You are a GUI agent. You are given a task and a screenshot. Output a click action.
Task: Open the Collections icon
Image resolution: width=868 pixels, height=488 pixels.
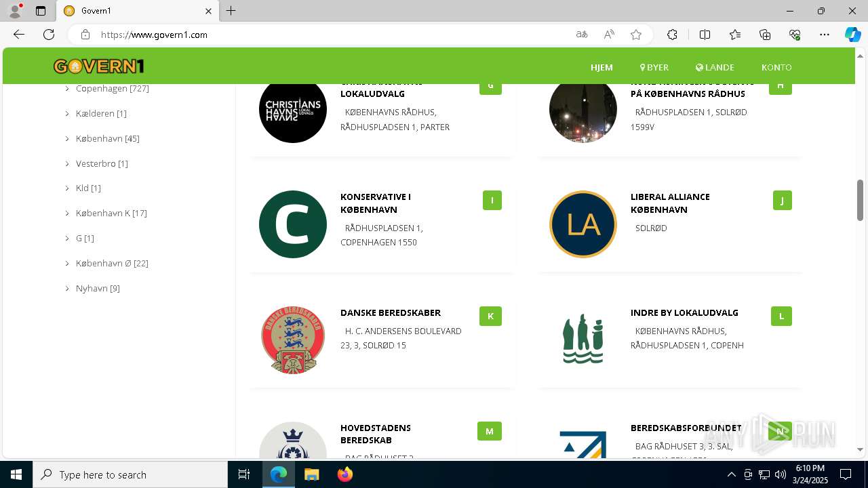coord(765,35)
